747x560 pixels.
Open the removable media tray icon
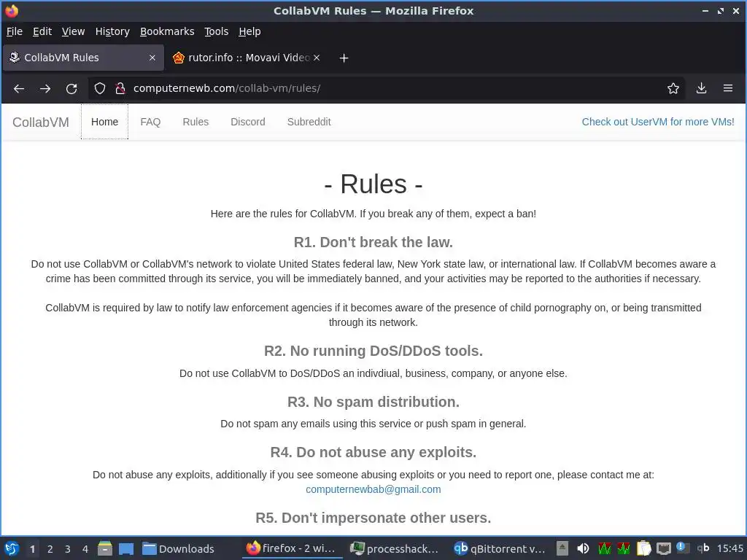point(562,548)
